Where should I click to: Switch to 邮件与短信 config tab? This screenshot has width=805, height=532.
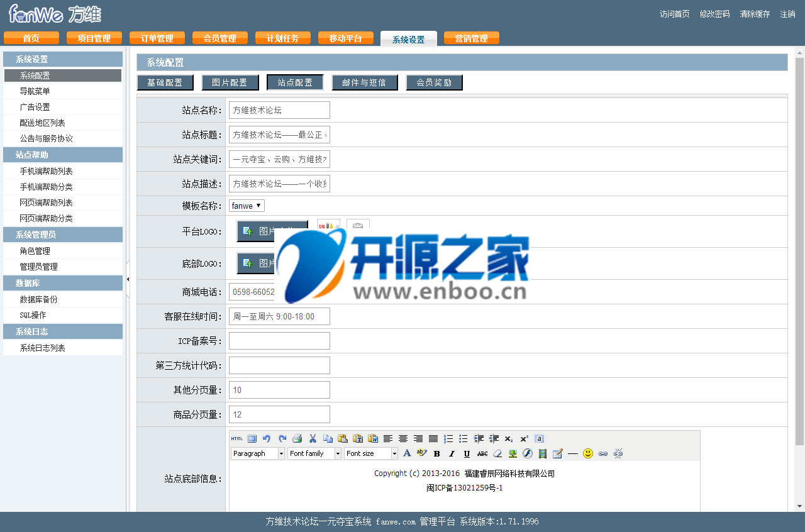pyautogui.click(x=365, y=82)
